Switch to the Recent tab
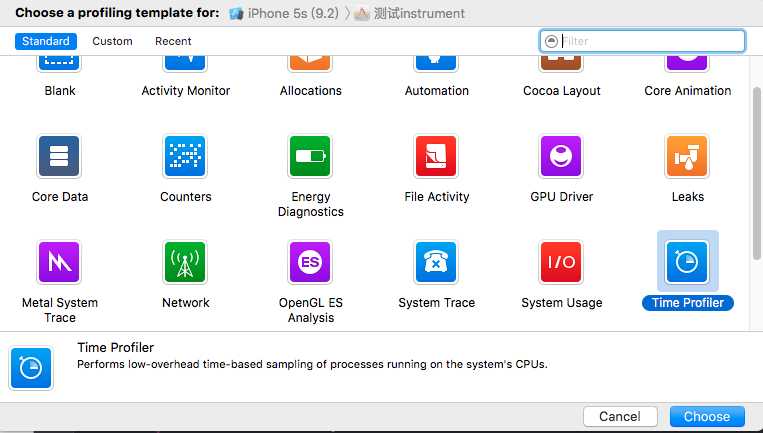The width and height of the screenshot is (763, 433). pos(173,41)
